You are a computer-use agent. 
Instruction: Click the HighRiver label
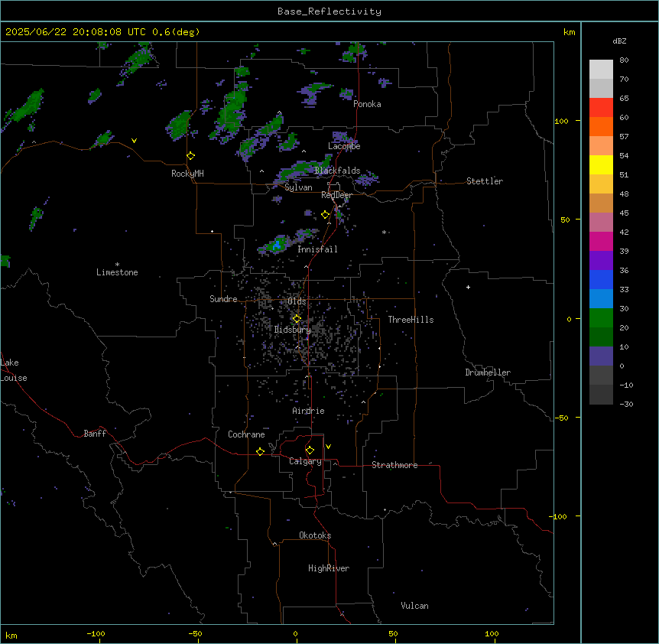329,568
